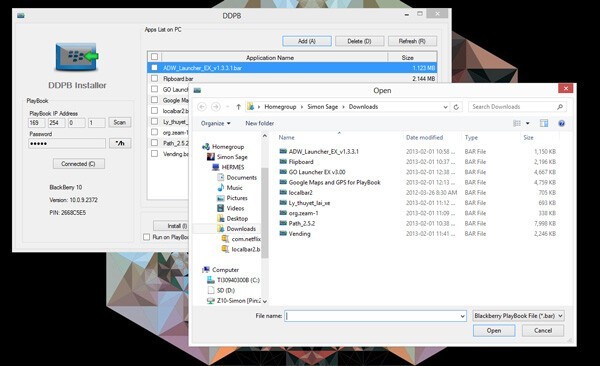The height and width of the screenshot is (366, 600).
Task: Sort files by Date modified column
Action: 424,137
